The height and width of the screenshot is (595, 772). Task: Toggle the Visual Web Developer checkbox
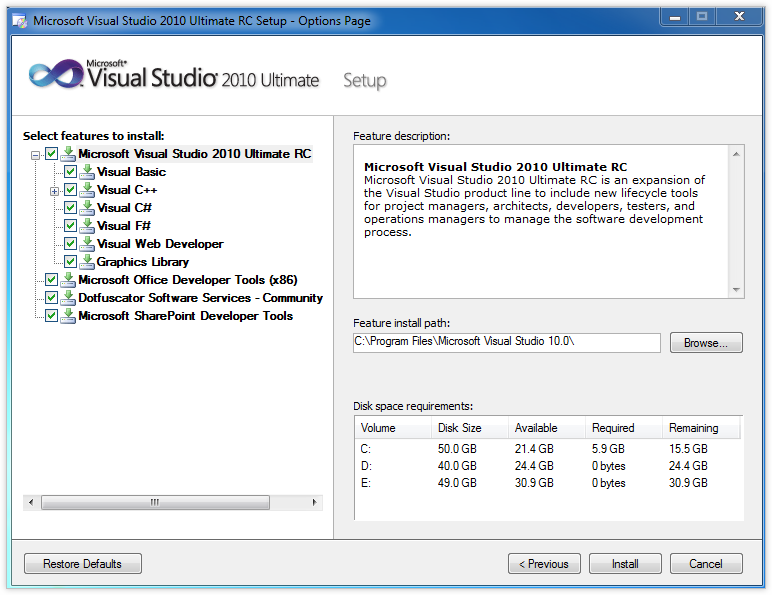[x=70, y=244]
